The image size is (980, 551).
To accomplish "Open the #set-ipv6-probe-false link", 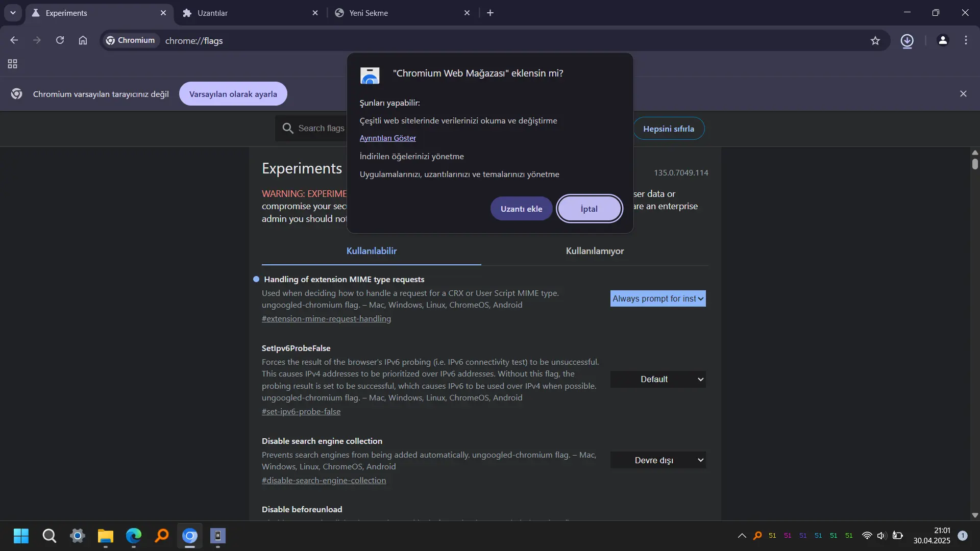I will [x=301, y=412].
